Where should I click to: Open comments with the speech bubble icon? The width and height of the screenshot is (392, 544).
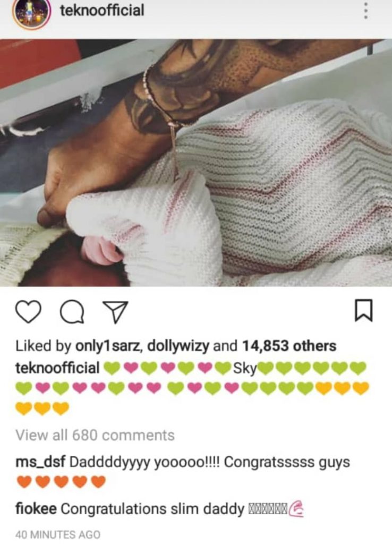click(72, 311)
